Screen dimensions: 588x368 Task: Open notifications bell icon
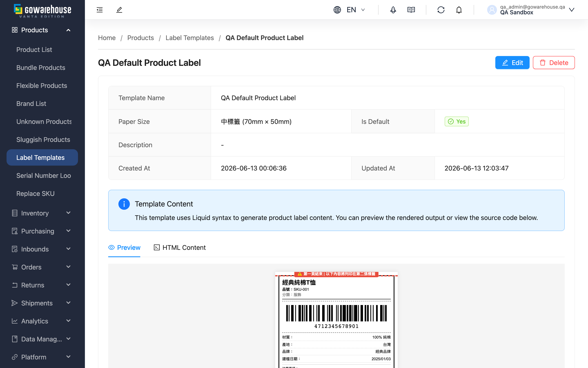pos(459,10)
